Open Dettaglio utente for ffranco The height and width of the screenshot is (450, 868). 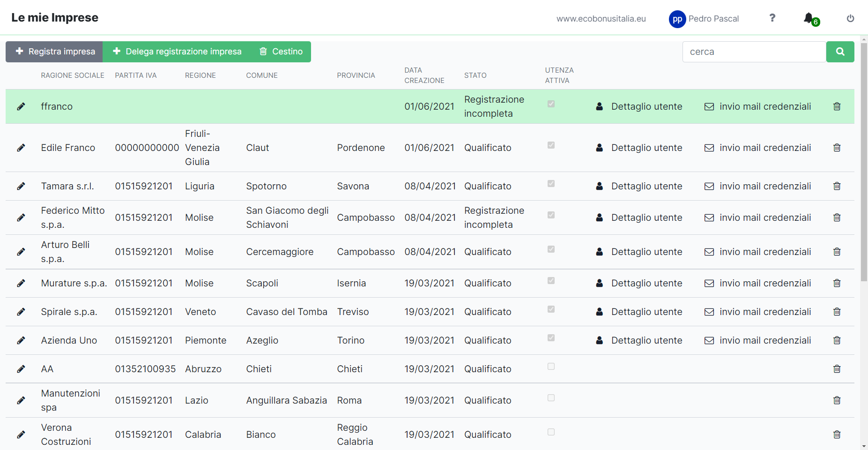tap(639, 106)
